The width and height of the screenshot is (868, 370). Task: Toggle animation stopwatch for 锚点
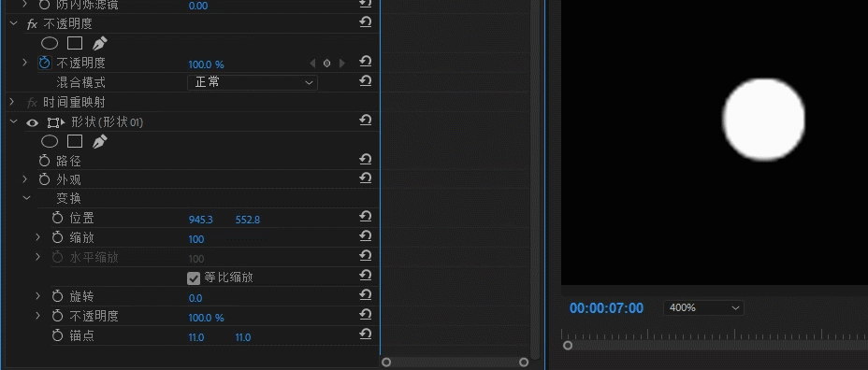pyautogui.click(x=58, y=335)
